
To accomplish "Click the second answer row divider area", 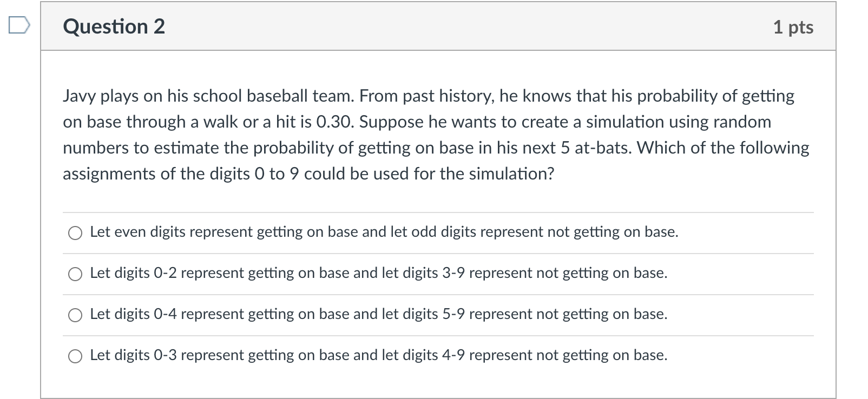I will pos(433,252).
